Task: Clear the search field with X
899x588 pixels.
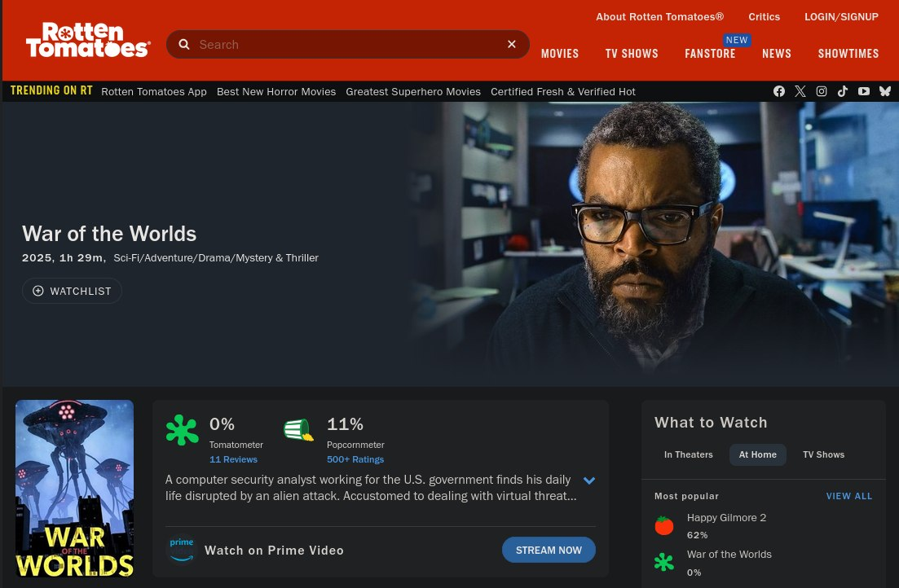Action: 511,44
